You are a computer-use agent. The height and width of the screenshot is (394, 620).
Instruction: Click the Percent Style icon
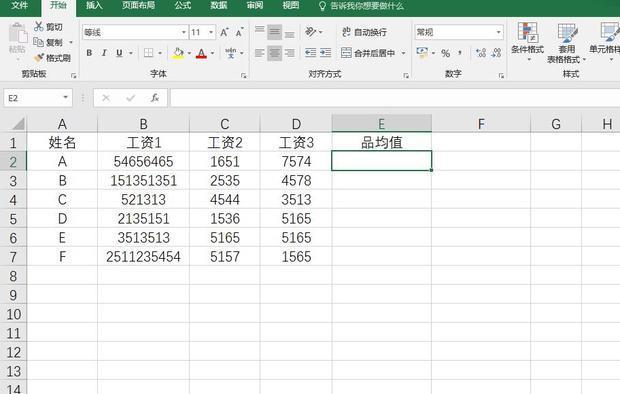[x=446, y=53]
